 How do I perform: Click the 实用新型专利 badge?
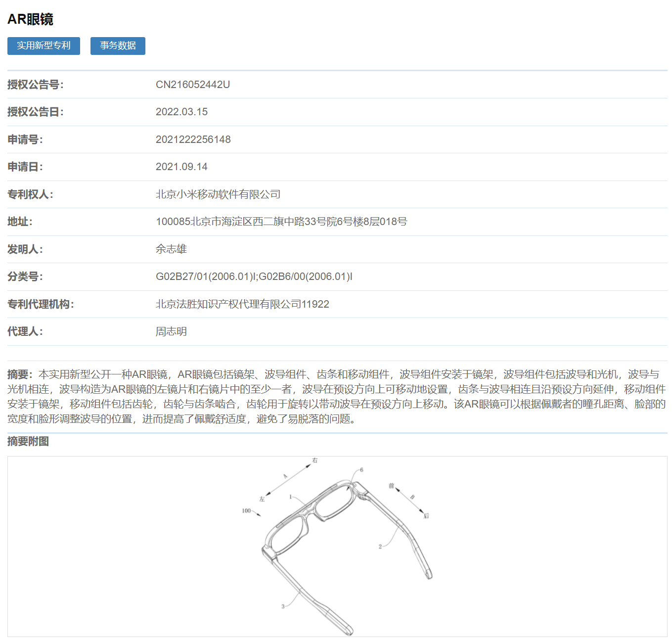point(44,46)
